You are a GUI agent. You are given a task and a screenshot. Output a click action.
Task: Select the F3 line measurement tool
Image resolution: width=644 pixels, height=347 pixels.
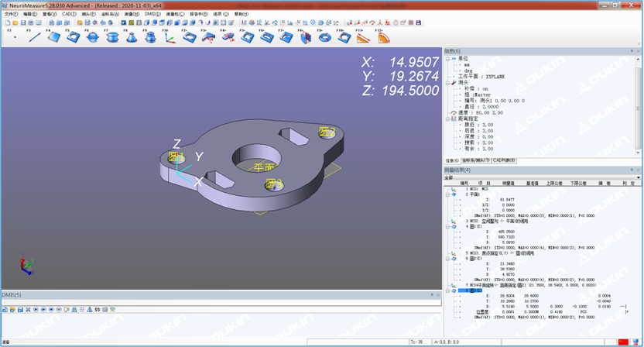(34, 36)
